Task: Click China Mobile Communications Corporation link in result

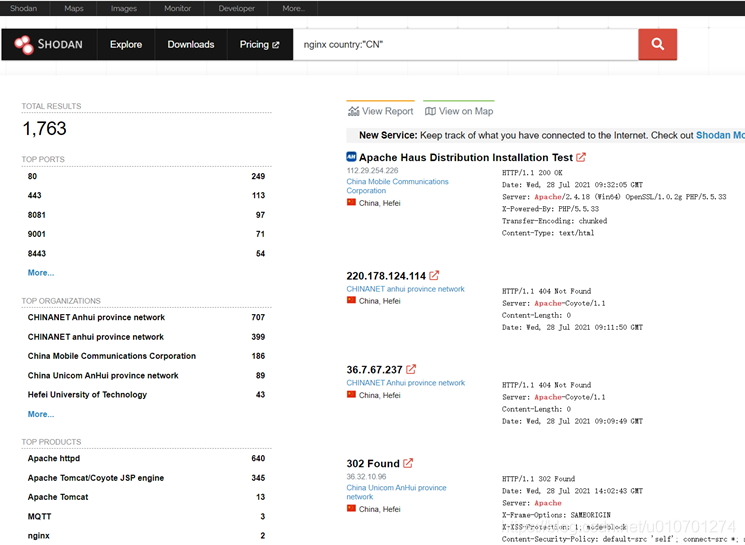Action: click(397, 186)
